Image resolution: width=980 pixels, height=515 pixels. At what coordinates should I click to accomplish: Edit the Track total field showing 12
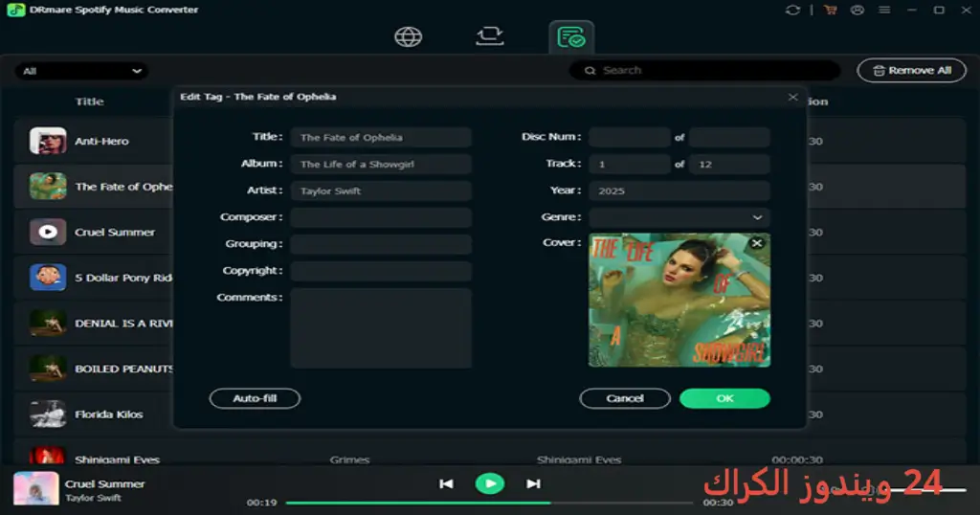click(729, 165)
